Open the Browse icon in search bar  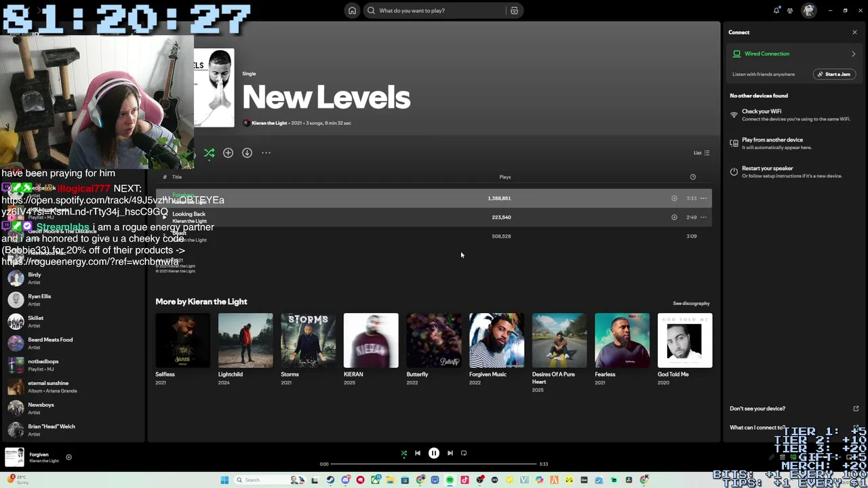[514, 10]
